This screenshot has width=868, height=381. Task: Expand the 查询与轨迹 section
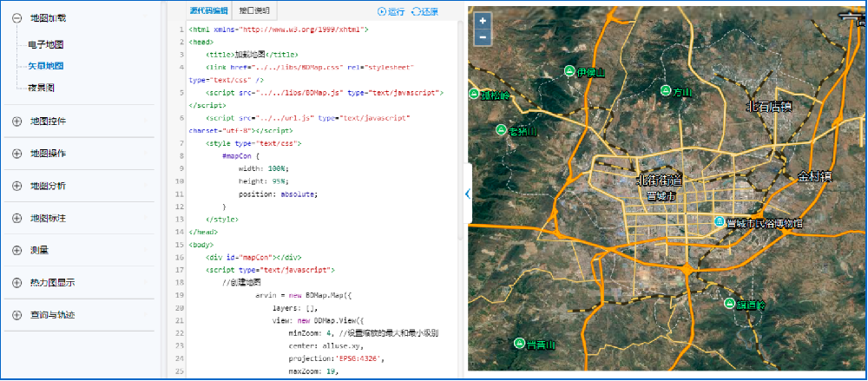[16, 314]
